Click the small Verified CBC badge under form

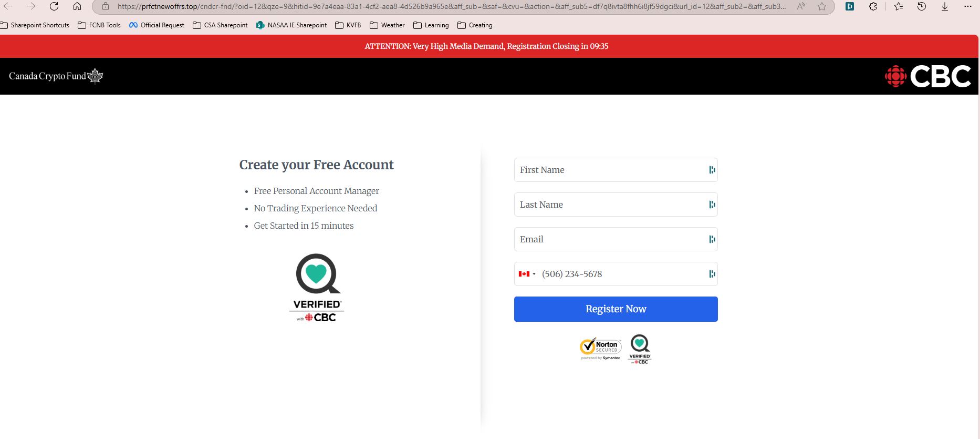[640, 349]
